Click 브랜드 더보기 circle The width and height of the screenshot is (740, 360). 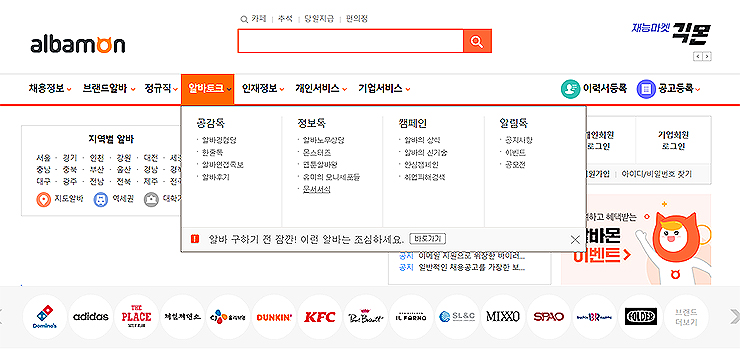(x=686, y=317)
